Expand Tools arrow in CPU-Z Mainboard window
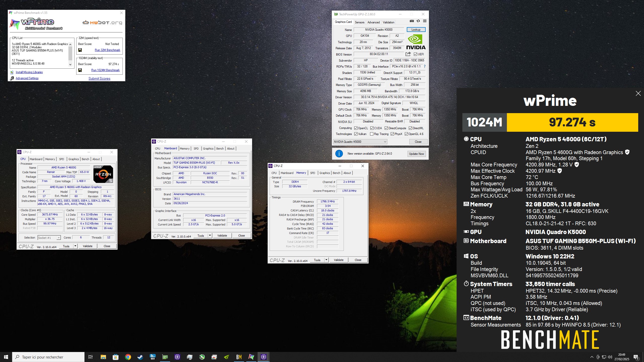Image resolution: width=644 pixels, height=362 pixels. tap(210, 236)
